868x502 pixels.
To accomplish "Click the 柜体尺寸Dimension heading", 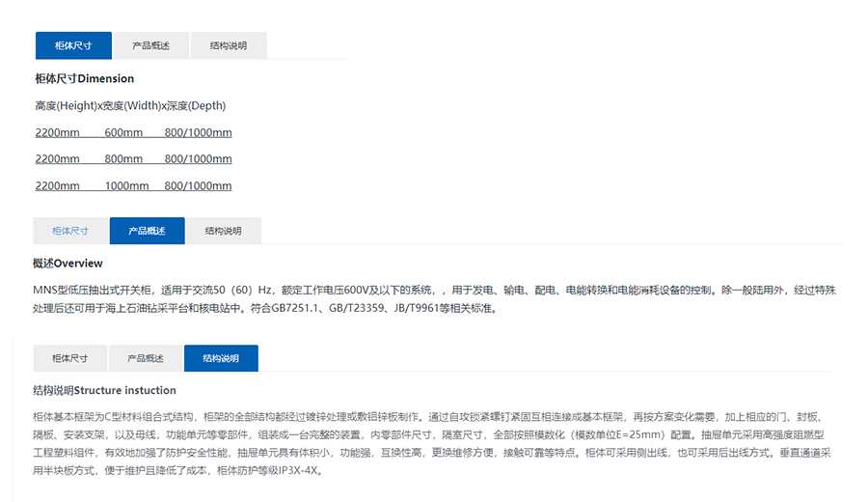I will [x=85, y=79].
